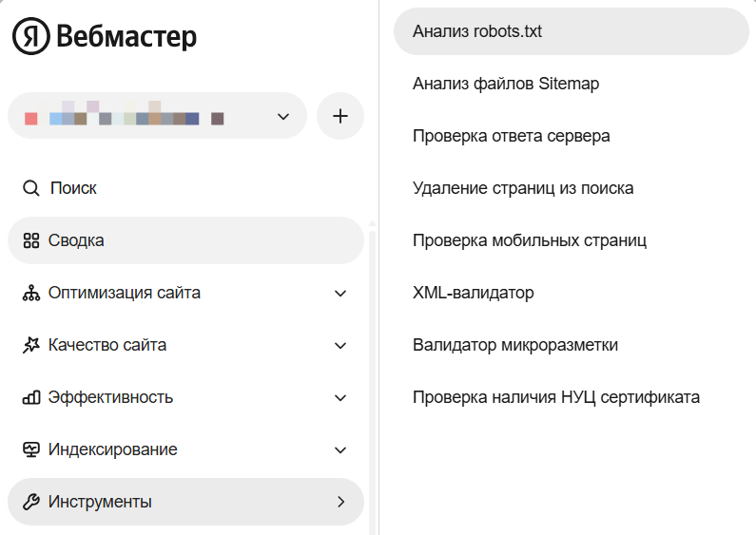Click the sidebar vertical scrollbar
Viewport: 756px width, 535px height.
[x=372, y=381]
